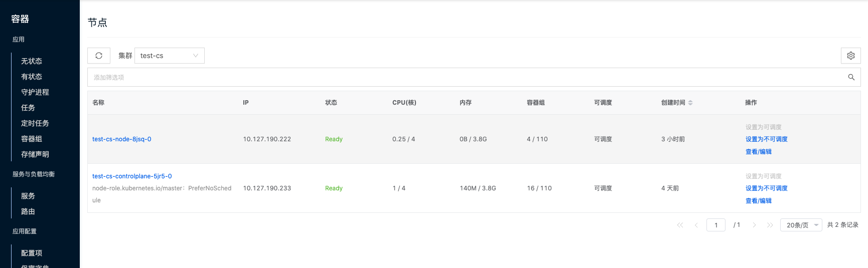The width and height of the screenshot is (868, 268).
Task: Click the refresh icon button
Action: click(x=99, y=56)
